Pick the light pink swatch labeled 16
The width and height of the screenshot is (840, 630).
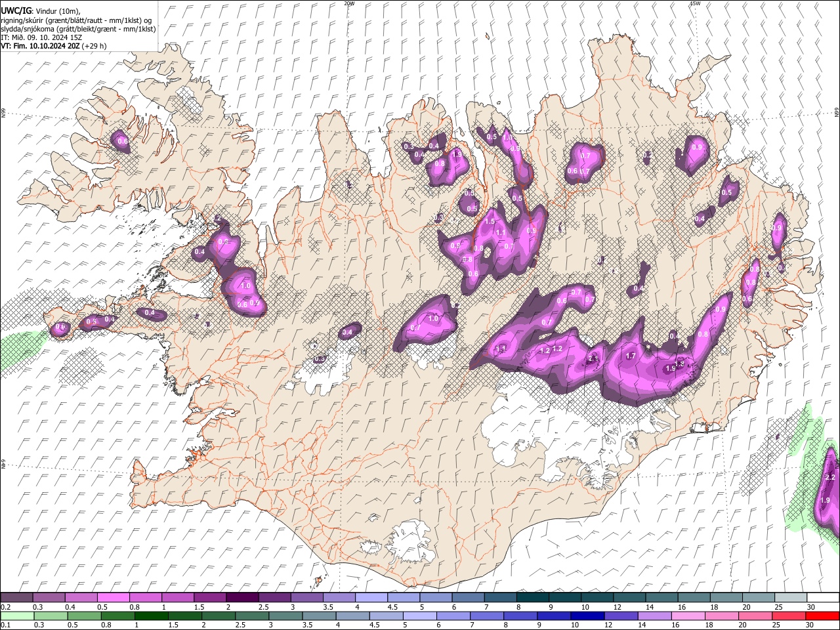(688, 616)
